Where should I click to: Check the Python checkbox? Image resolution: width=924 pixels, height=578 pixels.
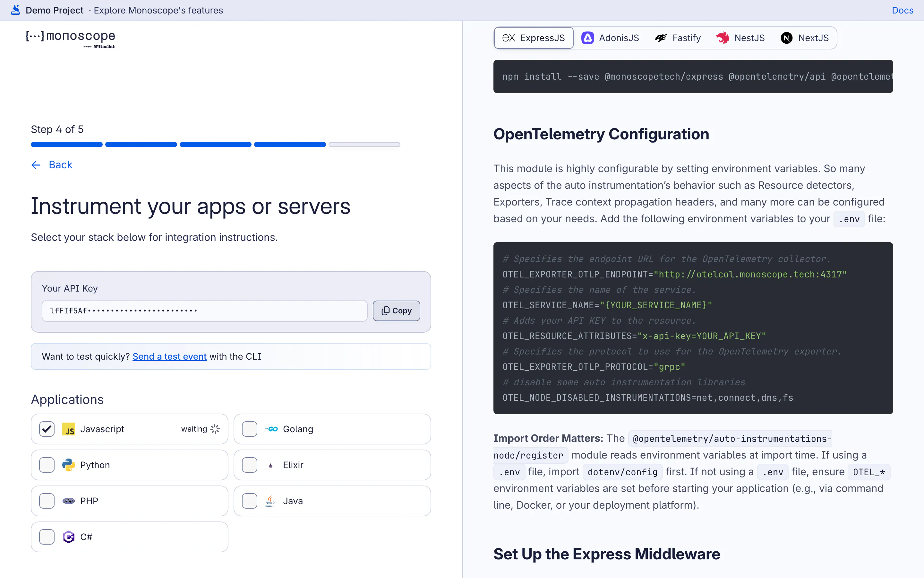pos(47,465)
